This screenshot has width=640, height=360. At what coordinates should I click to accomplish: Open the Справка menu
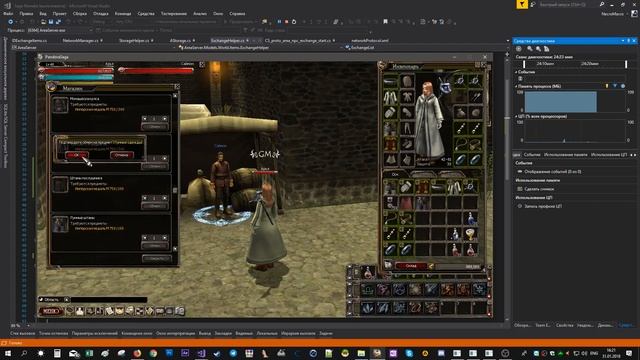pyautogui.click(x=237, y=13)
